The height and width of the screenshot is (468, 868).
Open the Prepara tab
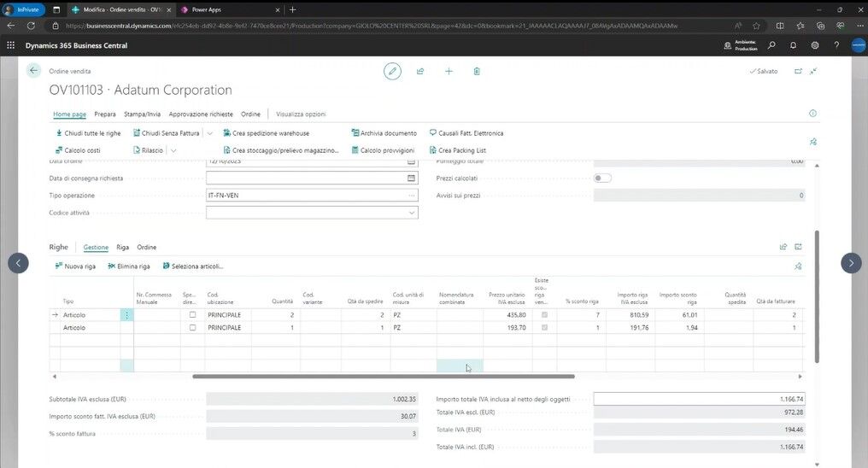(x=105, y=114)
